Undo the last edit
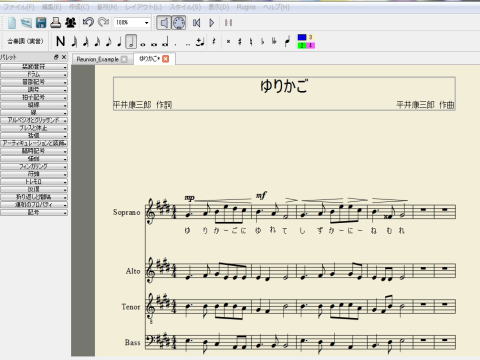The image size is (480, 360). 88,23
